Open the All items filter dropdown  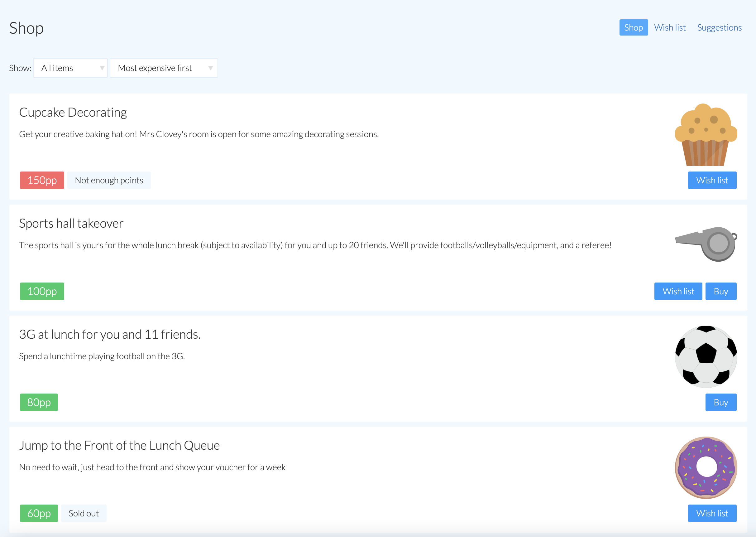coord(70,68)
